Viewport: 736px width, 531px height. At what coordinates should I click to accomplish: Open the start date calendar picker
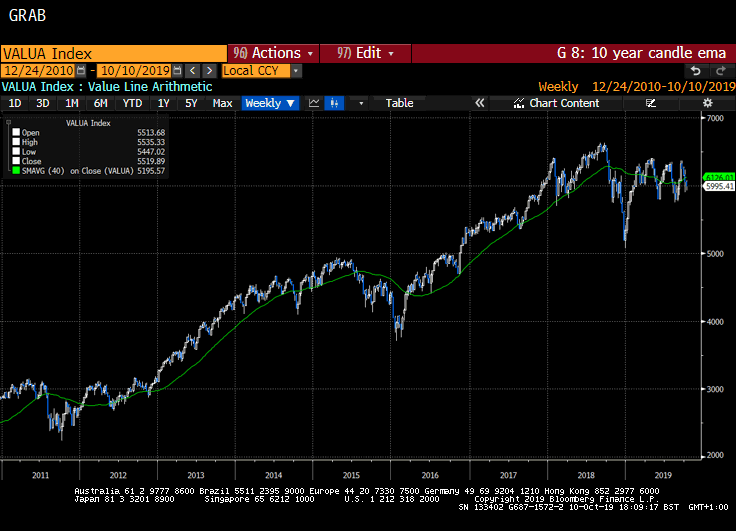pos(81,71)
